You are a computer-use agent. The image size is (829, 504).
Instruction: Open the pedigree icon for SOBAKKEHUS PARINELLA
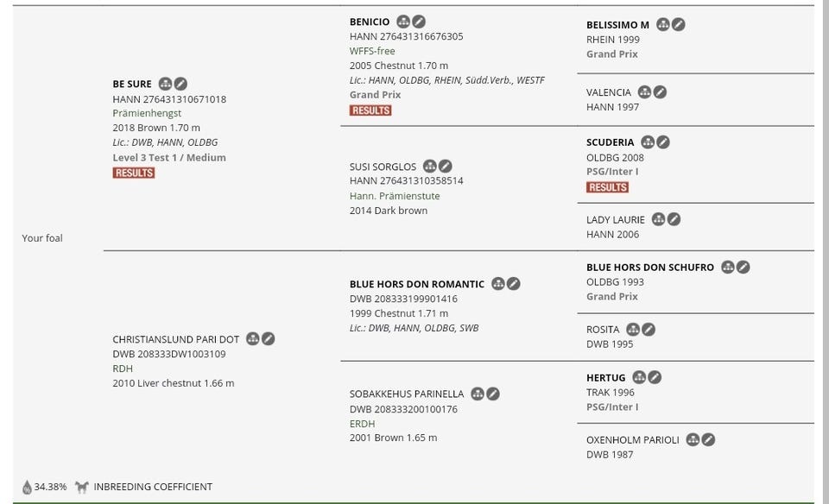pos(478,394)
